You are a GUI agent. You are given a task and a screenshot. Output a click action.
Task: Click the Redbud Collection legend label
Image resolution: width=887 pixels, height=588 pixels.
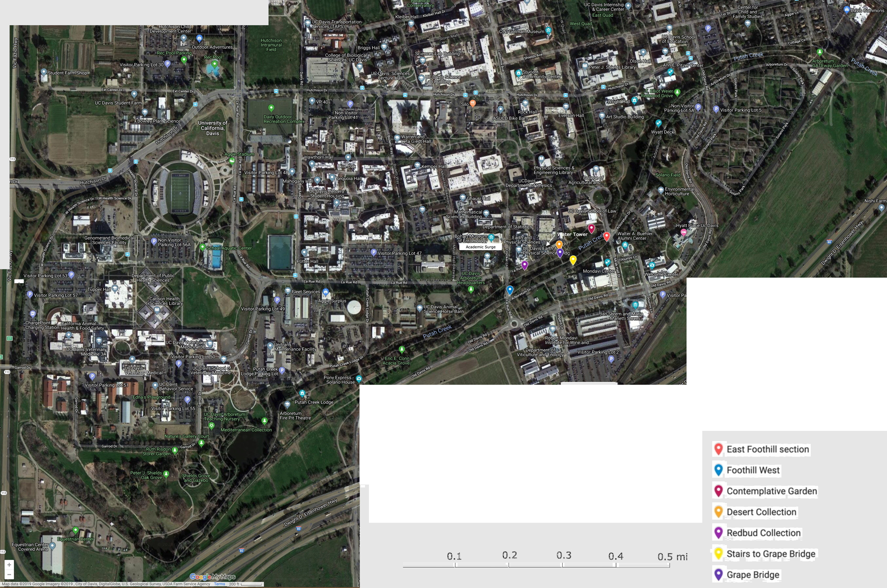[764, 533]
